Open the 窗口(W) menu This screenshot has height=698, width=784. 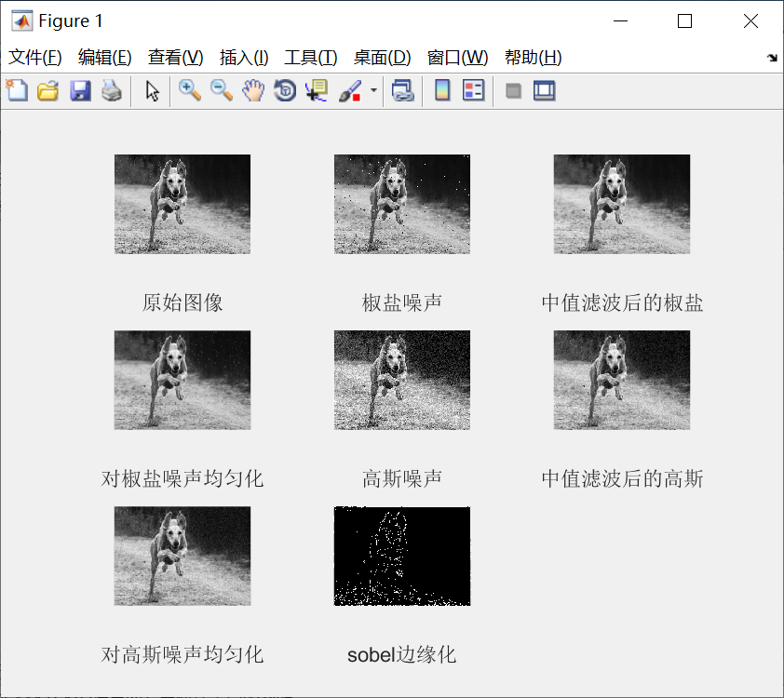click(457, 58)
